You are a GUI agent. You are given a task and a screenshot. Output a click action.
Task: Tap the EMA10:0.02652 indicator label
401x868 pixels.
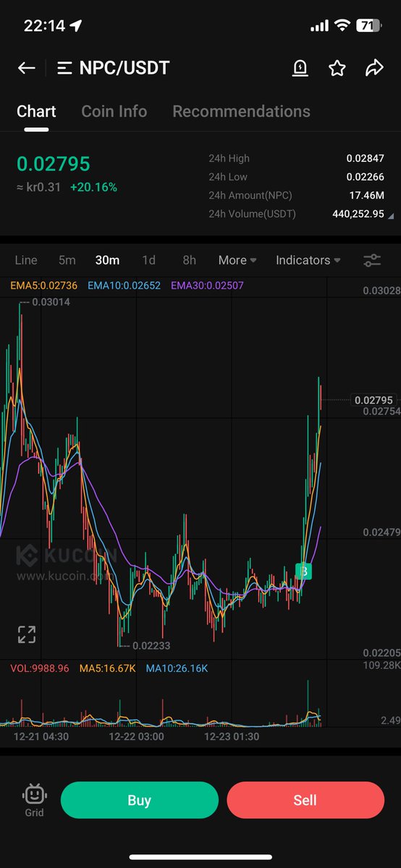[x=126, y=286]
